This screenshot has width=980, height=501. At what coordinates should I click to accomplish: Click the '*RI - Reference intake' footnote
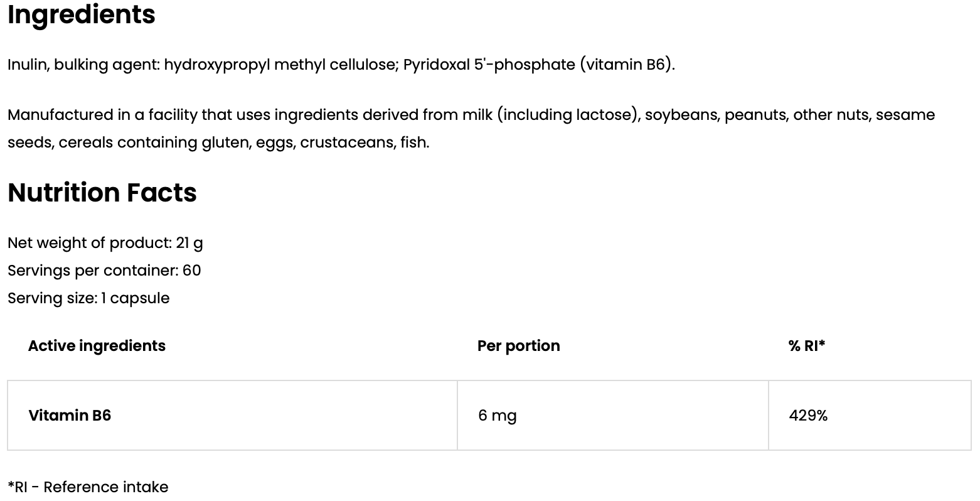tap(88, 487)
